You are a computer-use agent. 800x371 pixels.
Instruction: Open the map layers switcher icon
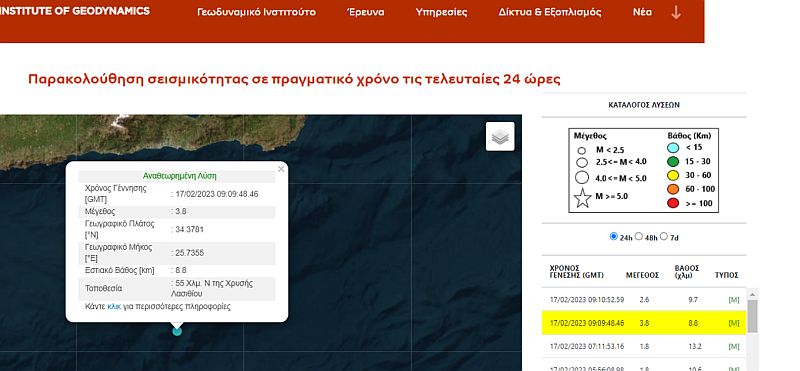(500, 136)
